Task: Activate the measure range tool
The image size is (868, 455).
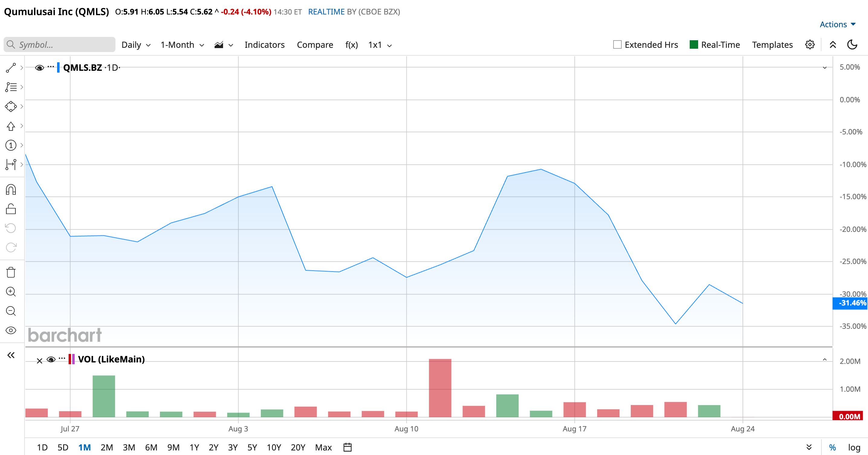Action: tap(11, 165)
